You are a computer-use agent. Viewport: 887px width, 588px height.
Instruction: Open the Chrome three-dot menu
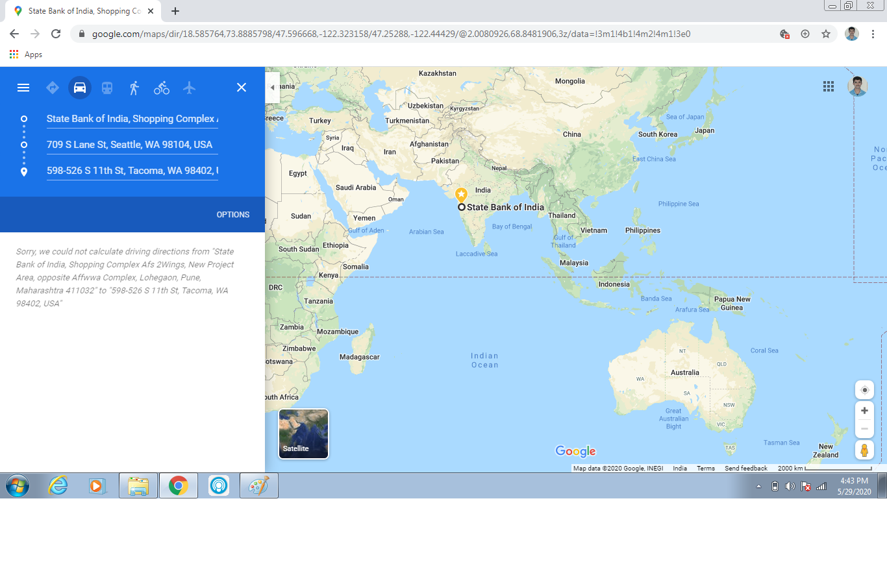[x=873, y=34]
